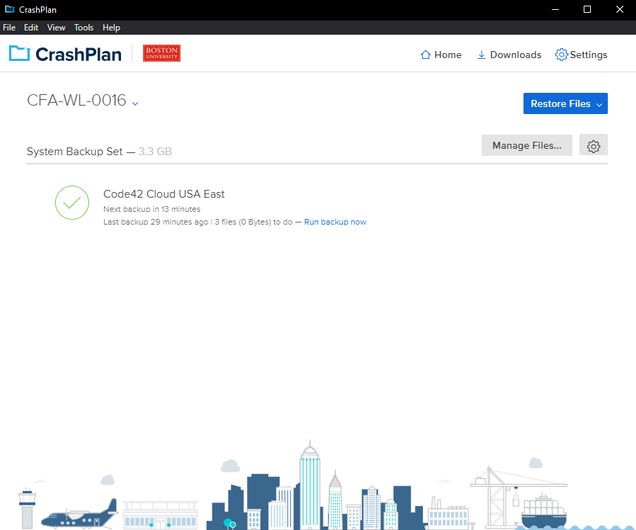
Task: Click the backup set gear icon
Action: [593, 146]
